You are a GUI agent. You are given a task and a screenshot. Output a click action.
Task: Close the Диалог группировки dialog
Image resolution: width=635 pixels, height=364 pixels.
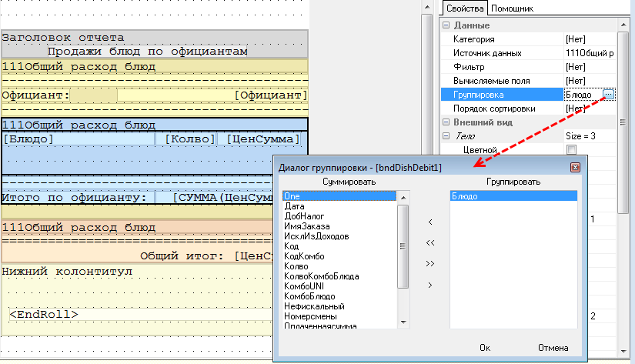pyautogui.click(x=574, y=167)
